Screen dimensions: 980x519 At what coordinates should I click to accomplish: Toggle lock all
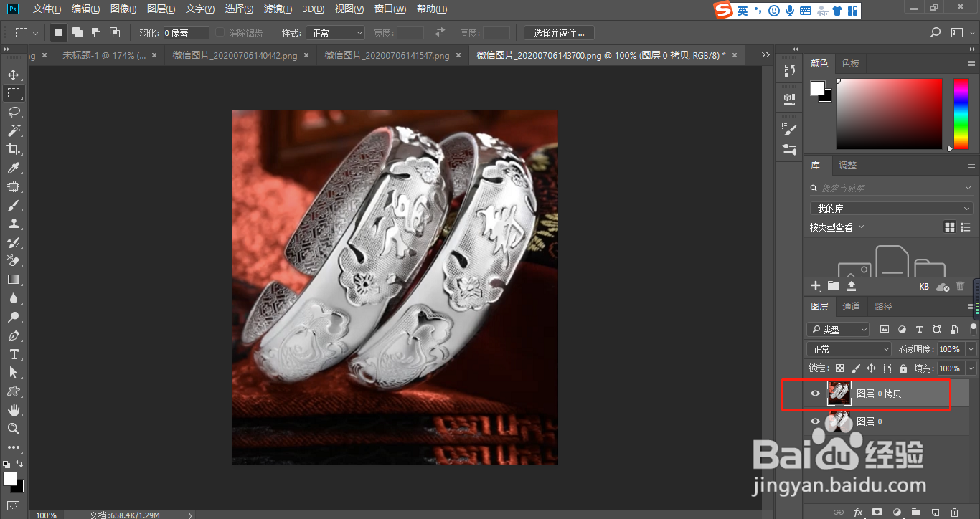tap(903, 368)
